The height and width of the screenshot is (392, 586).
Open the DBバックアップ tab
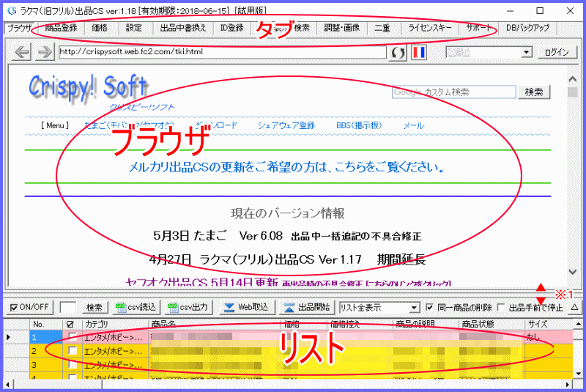coord(527,28)
